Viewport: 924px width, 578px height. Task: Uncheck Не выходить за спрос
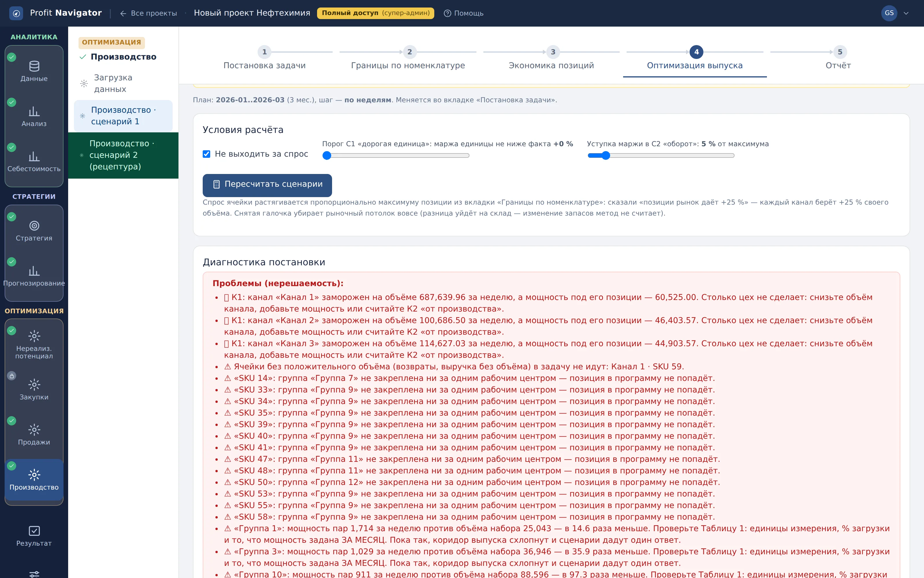click(x=206, y=154)
